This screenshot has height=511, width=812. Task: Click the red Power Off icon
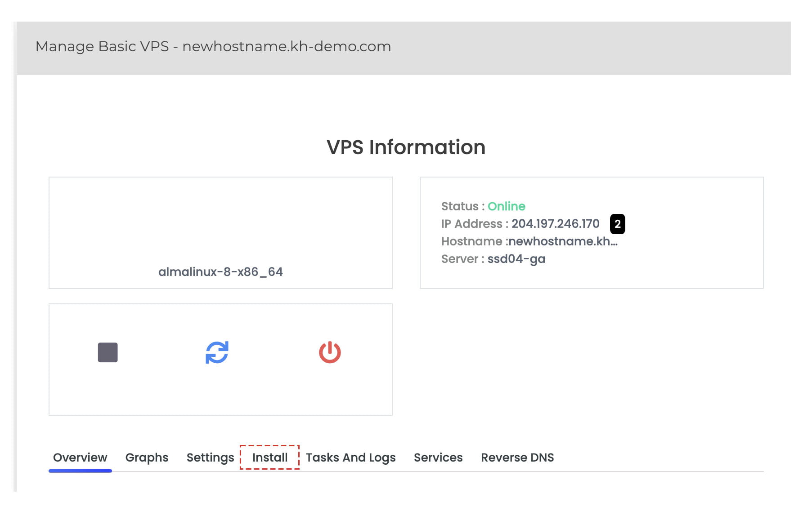click(331, 352)
